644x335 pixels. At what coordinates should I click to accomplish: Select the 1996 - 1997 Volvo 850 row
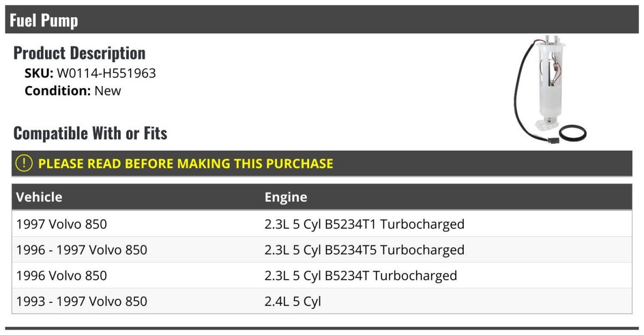tap(82, 250)
